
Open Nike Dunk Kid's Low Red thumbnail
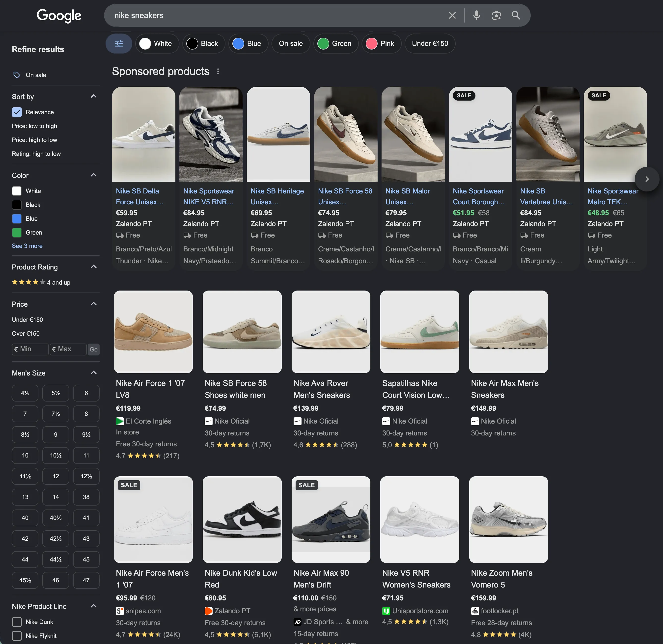(x=242, y=519)
